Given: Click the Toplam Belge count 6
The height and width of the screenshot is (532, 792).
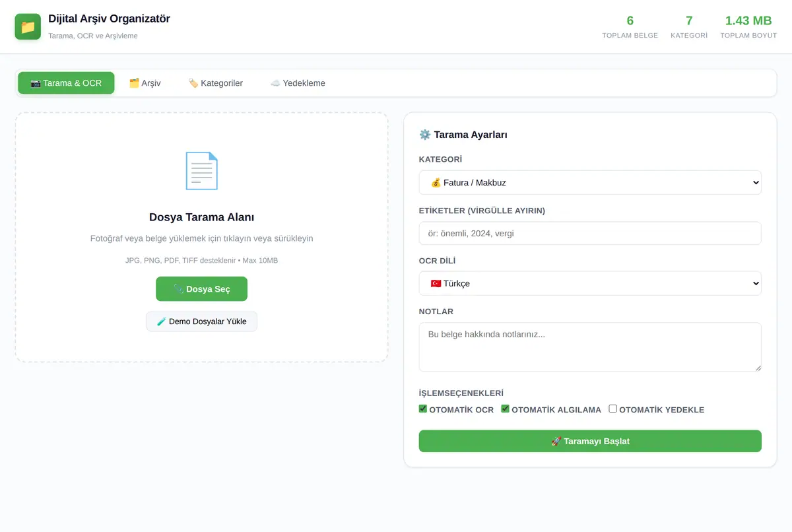Looking at the screenshot, I should pyautogui.click(x=630, y=20).
